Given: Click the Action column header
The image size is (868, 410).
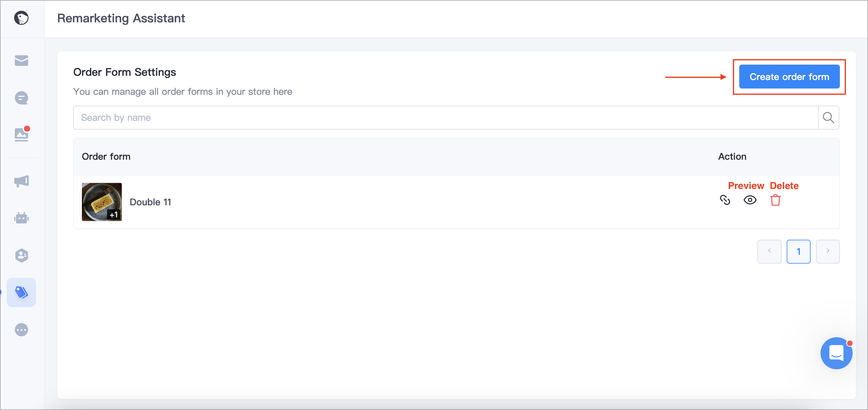Looking at the screenshot, I should [732, 156].
